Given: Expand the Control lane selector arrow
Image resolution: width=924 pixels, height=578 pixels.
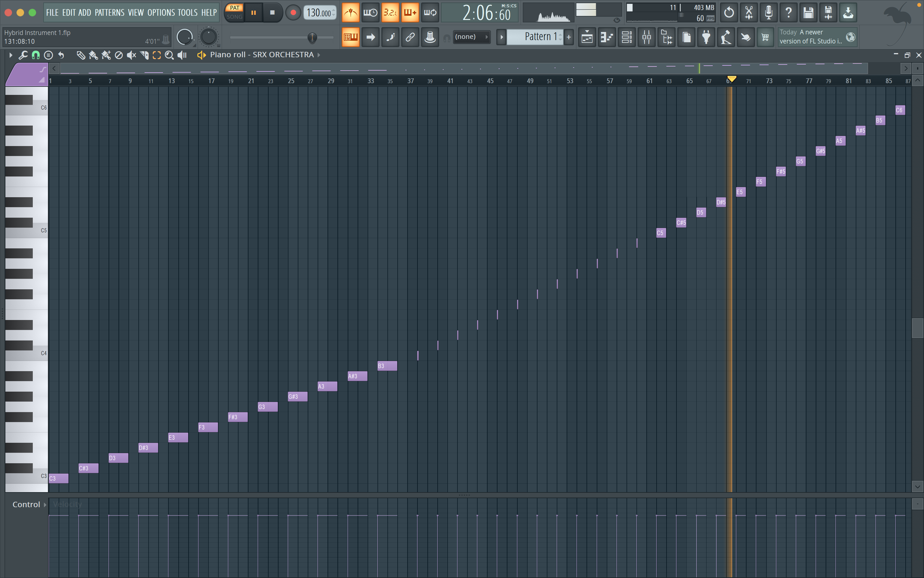Looking at the screenshot, I should pos(45,505).
